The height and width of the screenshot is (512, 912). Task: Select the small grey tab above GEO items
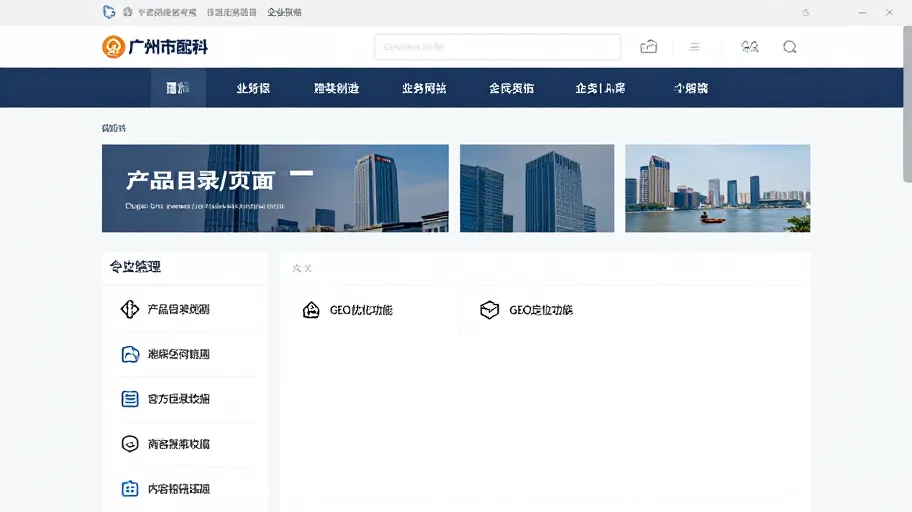(x=302, y=268)
